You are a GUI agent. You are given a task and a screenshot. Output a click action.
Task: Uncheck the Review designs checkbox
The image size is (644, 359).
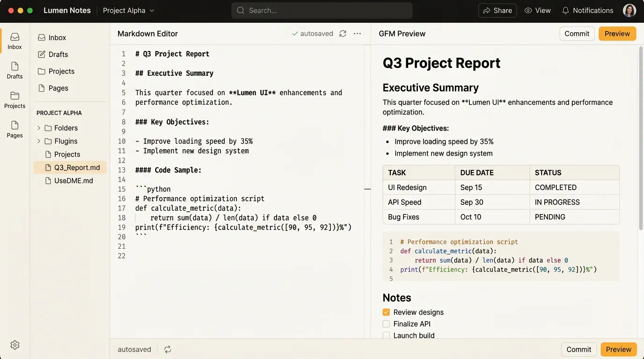[386, 312]
